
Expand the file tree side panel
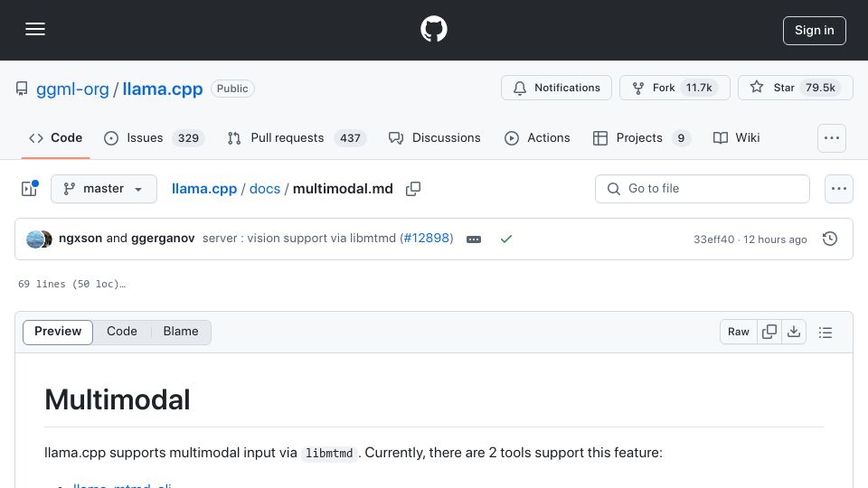(29, 189)
